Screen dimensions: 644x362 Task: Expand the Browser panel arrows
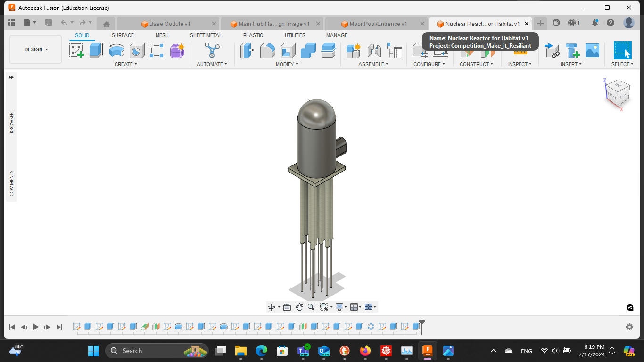point(11,77)
